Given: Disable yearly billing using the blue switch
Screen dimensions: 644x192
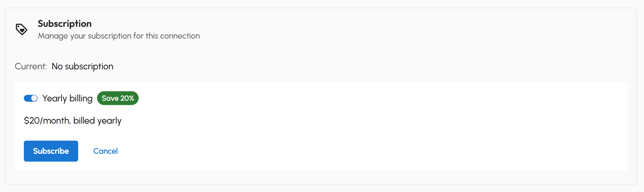Looking at the screenshot, I should (31, 98).
